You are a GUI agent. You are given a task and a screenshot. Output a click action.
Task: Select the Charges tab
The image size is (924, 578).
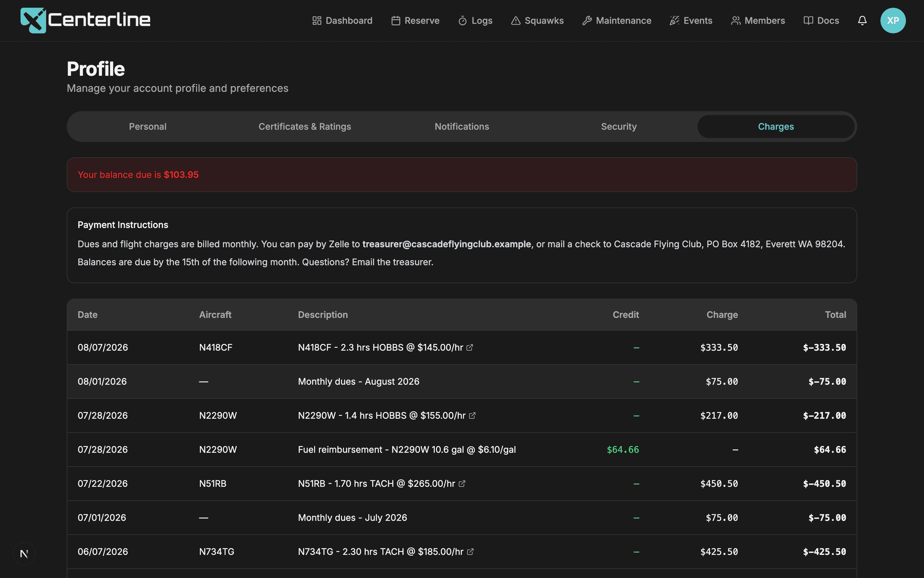tap(776, 127)
